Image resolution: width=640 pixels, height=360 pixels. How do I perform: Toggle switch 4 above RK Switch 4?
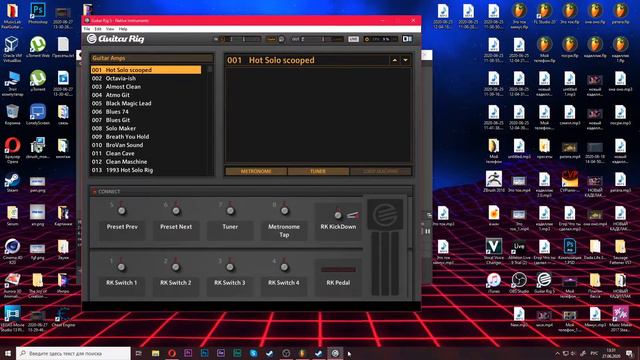coord(284,267)
